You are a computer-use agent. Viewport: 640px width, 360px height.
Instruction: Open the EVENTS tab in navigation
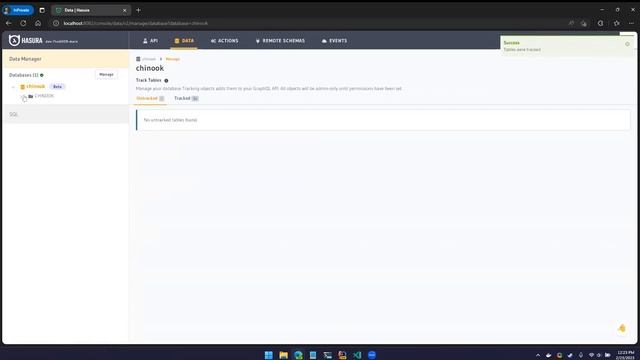(334, 41)
